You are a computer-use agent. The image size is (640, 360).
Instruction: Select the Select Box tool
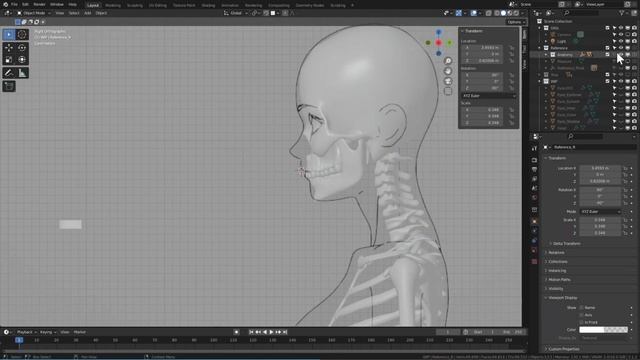pyautogui.click(x=9, y=34)
